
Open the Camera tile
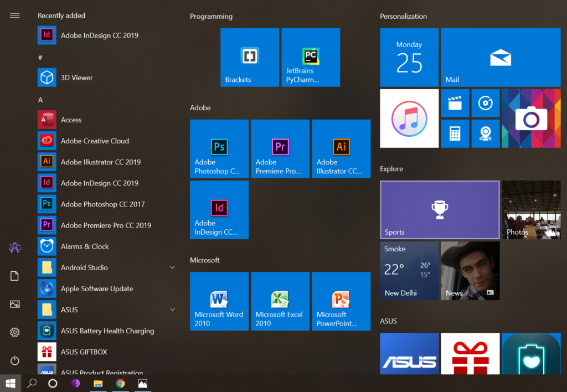point(531,118)
